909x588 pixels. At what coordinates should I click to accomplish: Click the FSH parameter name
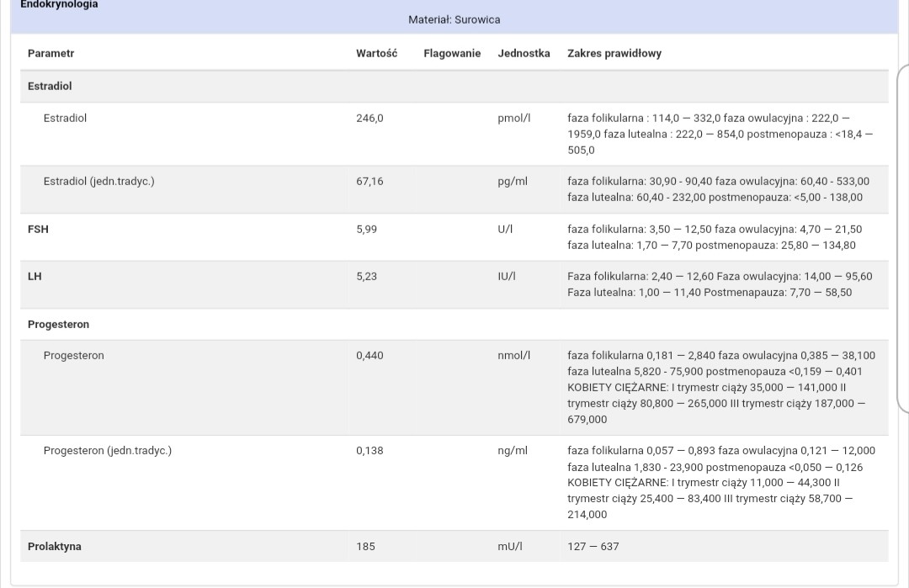(38, 230)
